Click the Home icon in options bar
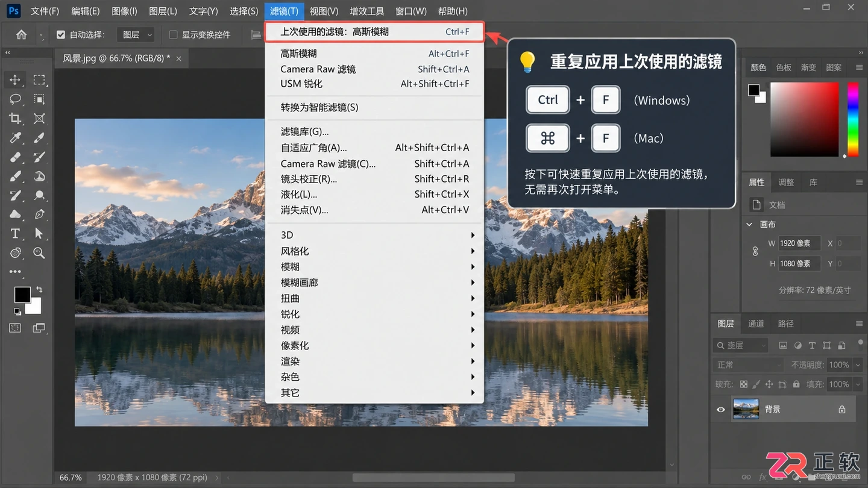Screen dimensions: 868x488 tap(21, 34)
